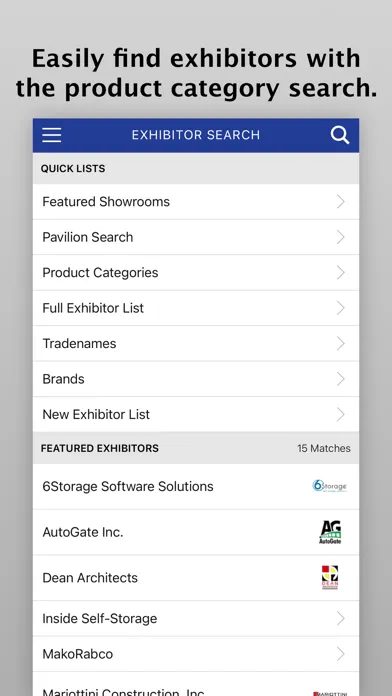Open the New Exhibitor List item

click(196, 415)
